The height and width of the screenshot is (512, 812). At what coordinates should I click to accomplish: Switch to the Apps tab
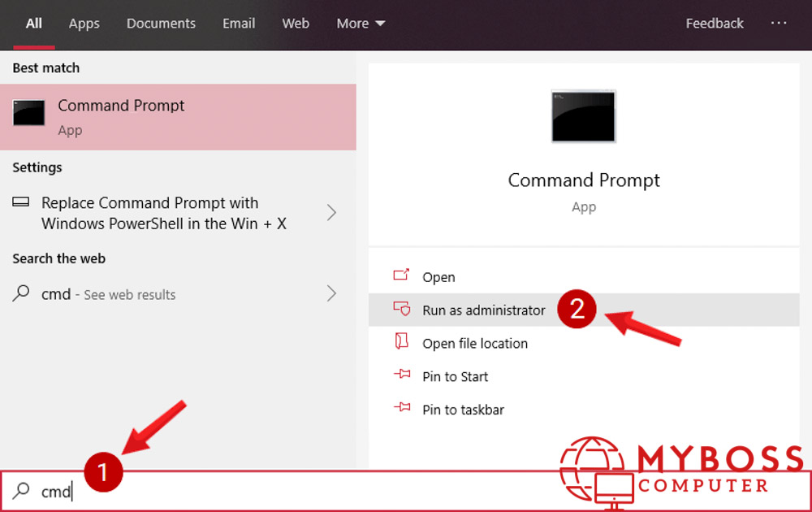pyautogui.click(x=84, y=24)
